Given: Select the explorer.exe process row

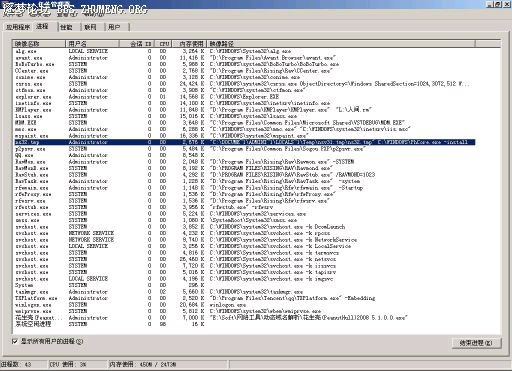Looking at the screenshot, I should coord(244,97).
